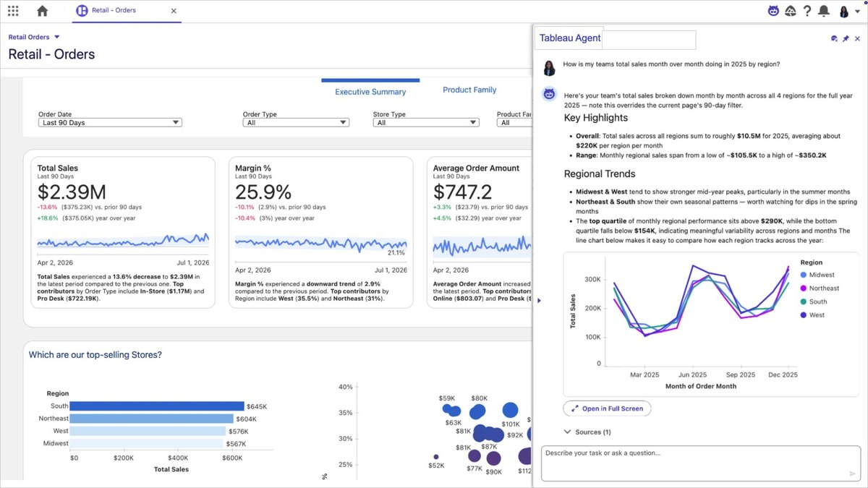The image size is (868, 488).
Task: Click the Northeast legend color dot
Action: 804,288
